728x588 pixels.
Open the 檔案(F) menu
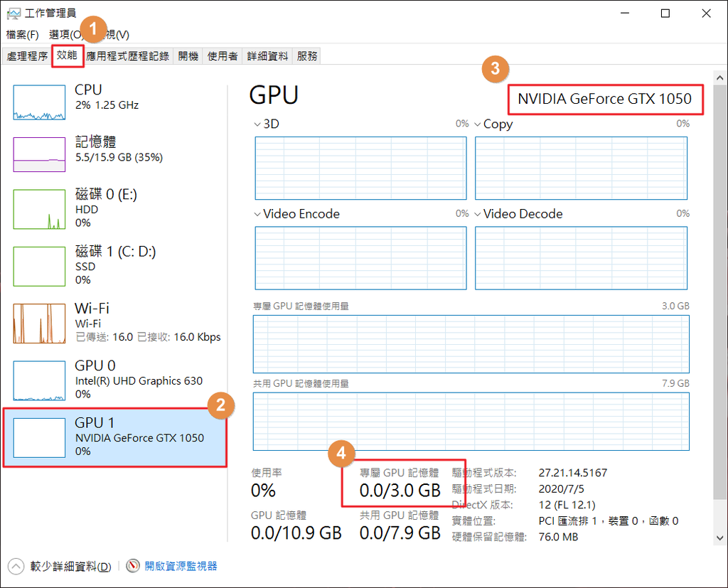pos(22,35)
